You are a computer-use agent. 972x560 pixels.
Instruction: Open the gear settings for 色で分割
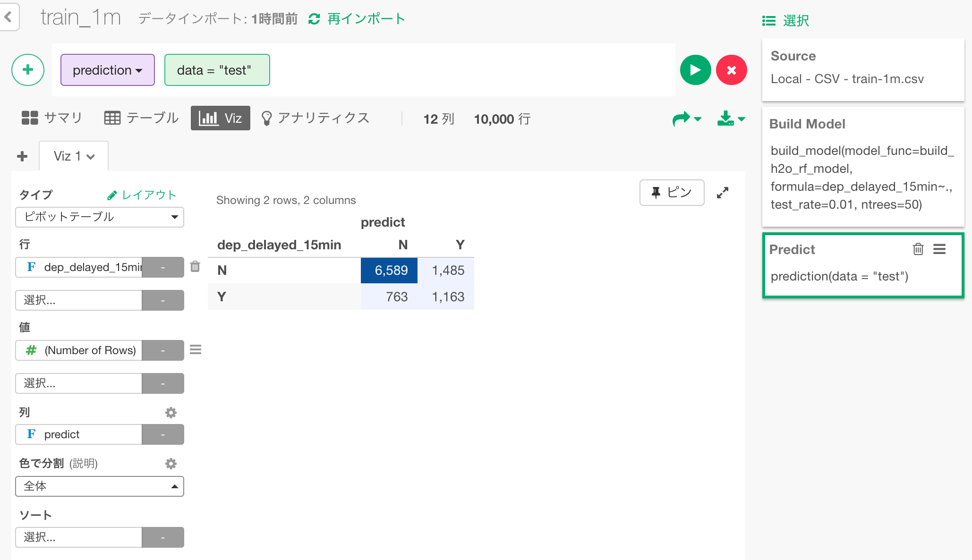[171, 464]
